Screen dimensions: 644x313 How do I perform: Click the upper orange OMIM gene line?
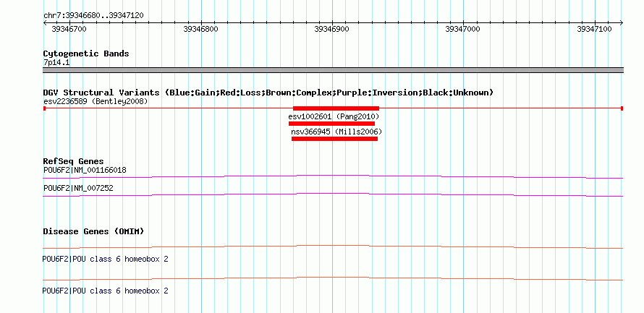(x=333, y=247)
